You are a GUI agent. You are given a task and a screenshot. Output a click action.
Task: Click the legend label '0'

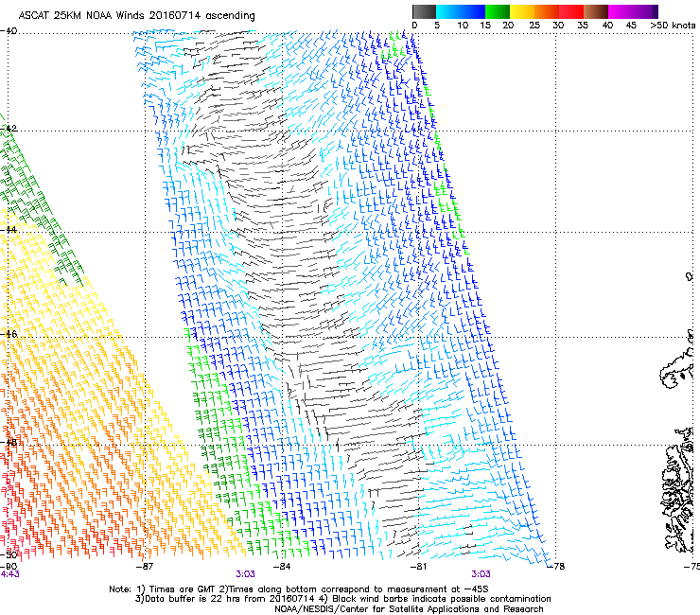coord(414,26)
